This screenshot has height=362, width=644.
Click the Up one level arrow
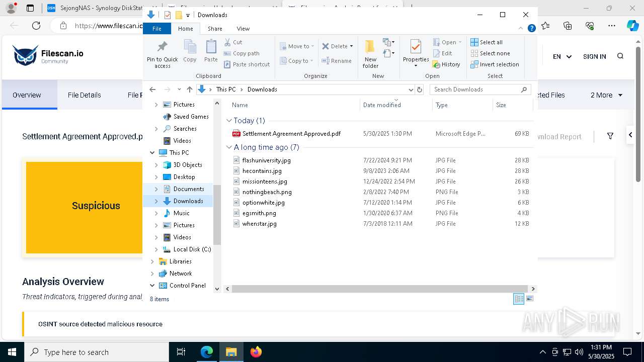point(189,89)
